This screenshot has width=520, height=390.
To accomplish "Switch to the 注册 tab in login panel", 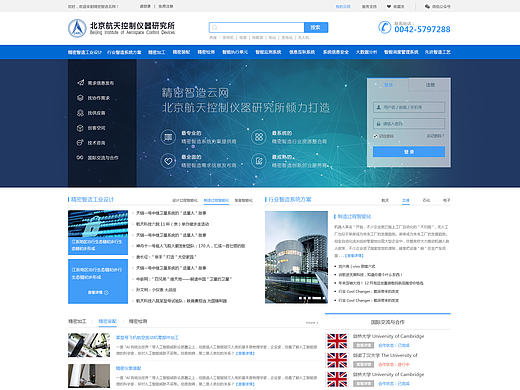I will tap(430, 85).
